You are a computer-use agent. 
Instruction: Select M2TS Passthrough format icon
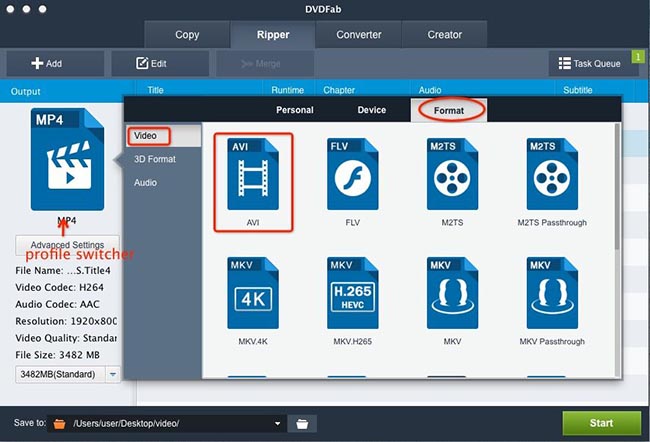pyautogui.click(x=552, y=174)
